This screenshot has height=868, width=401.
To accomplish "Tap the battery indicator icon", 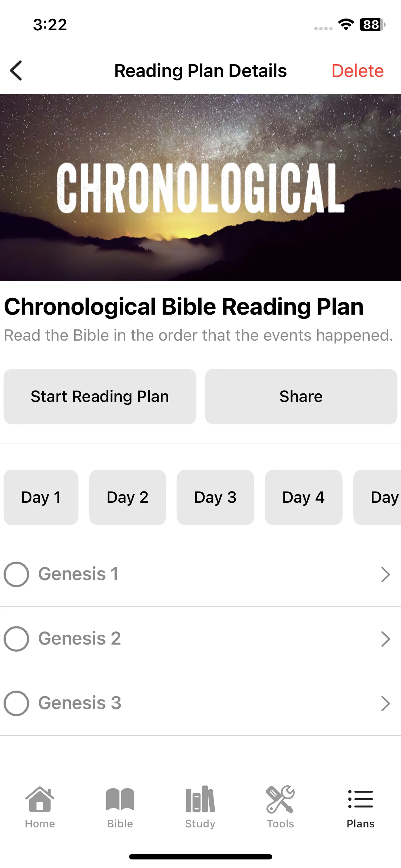I will click(x=372, y=25).
